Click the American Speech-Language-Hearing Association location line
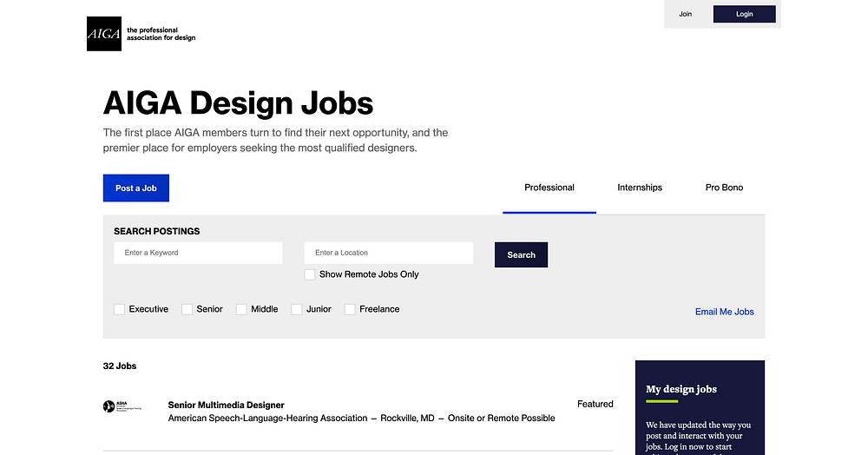Image resolution: width=868 pixels, height=455 pixels. (x=361, y=419)
